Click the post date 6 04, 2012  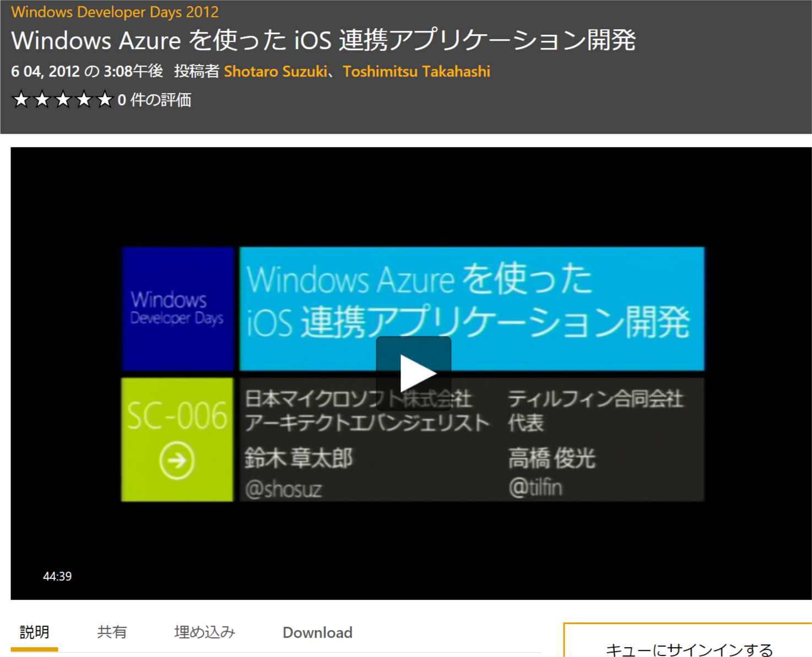pyautogui.click(x=45, y=72)
